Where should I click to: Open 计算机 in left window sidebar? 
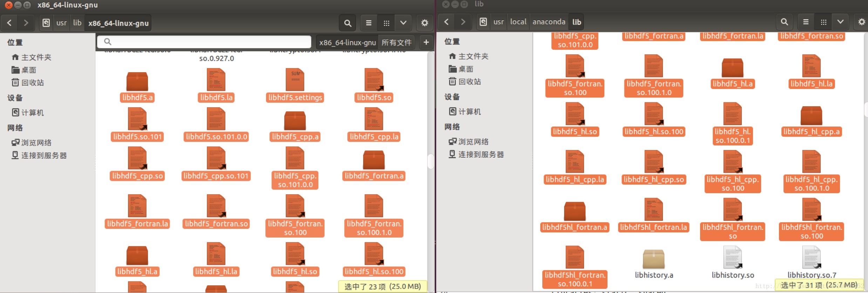(x=28, y=113)
